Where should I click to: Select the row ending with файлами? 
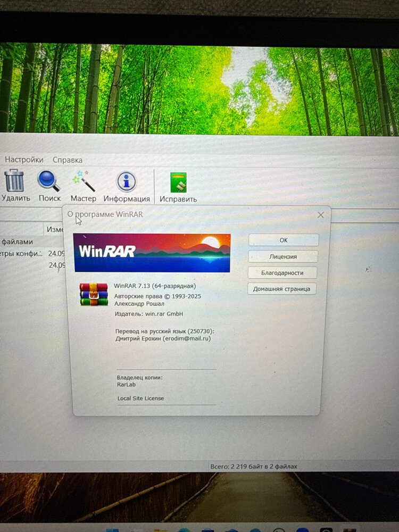(x=32, y=242)
